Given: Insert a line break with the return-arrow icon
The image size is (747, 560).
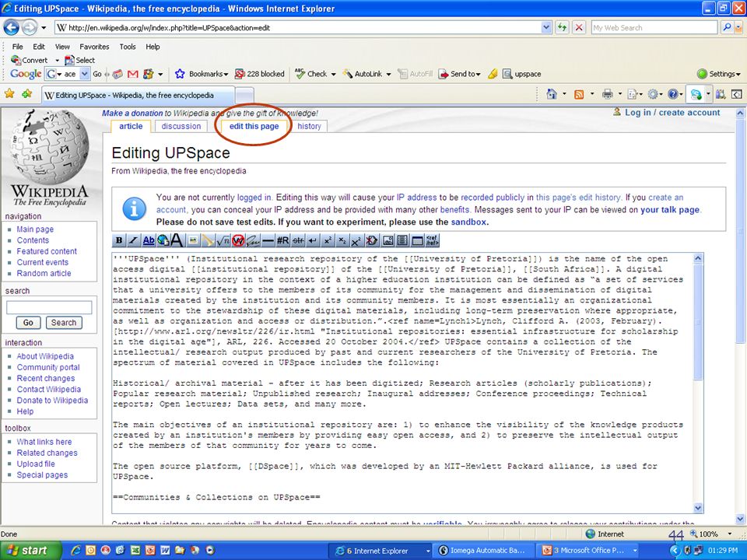Looking at the screenshot, I should 313,240.
